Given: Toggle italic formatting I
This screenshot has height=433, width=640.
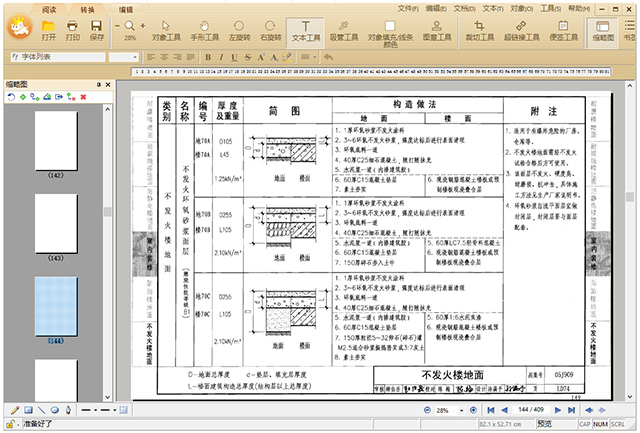Looking at the screenshot, I should coord(221,57).
